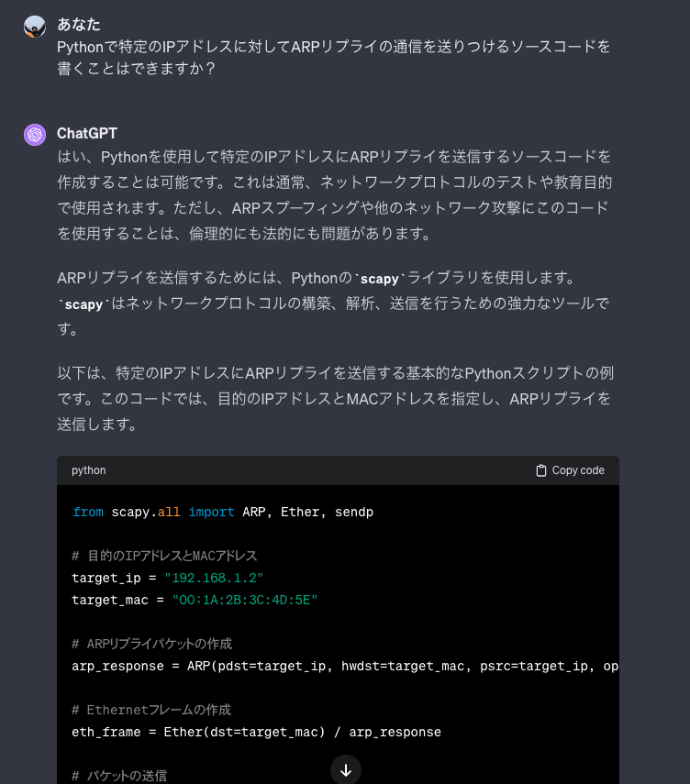Click the paragraph starting 以下は、特定のIPアドレス
Image resolution: width=690 pixels, height=784 pixels.
[335, 399]
